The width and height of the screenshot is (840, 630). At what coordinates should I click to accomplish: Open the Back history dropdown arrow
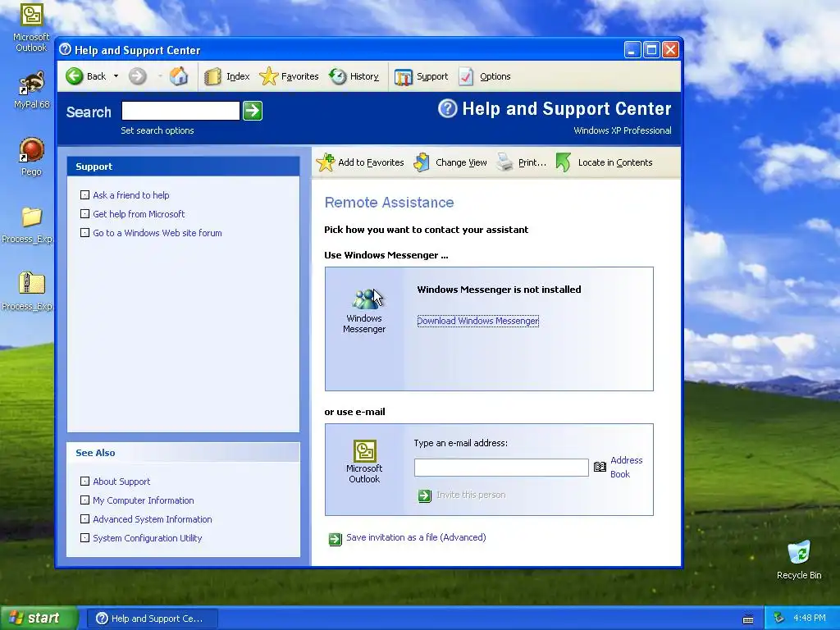click(x=116, y=76)
